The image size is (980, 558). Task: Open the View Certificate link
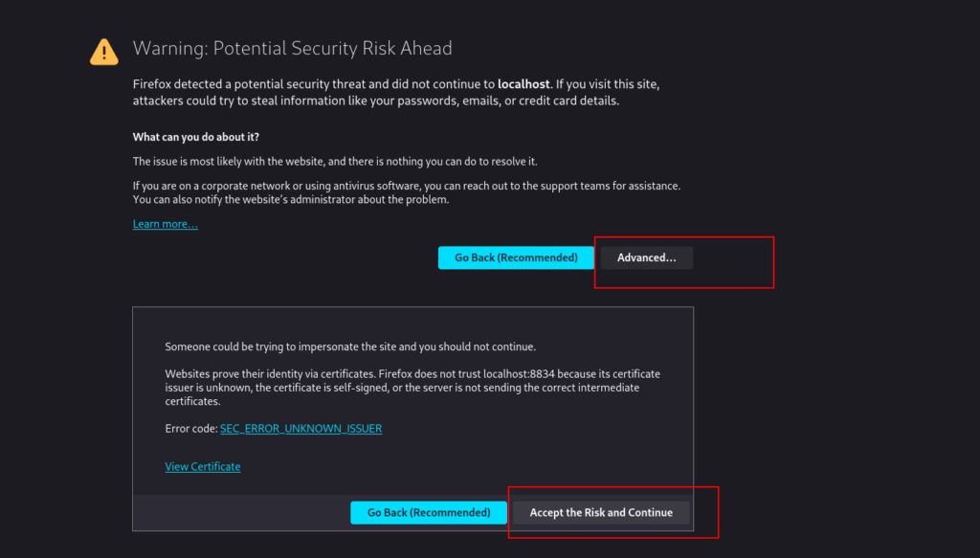203,466
